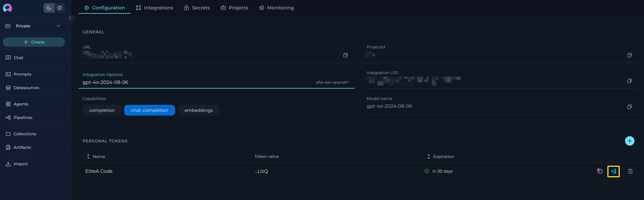Image resolution: width=644 pixels, height=200 pixels.
Task: Add a new personal token with plus button
Action: tap(630, 141)
